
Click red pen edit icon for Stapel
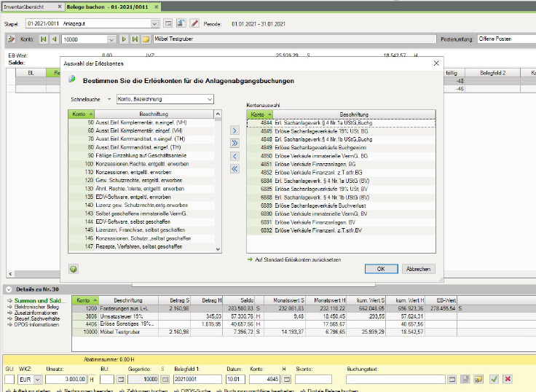[194, 23]
